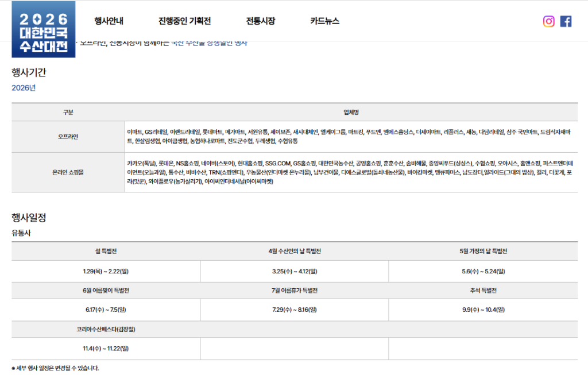Select the 오프라인 row header cell
The height and width of the screenshot is (375, 588).
coord(67,137)
